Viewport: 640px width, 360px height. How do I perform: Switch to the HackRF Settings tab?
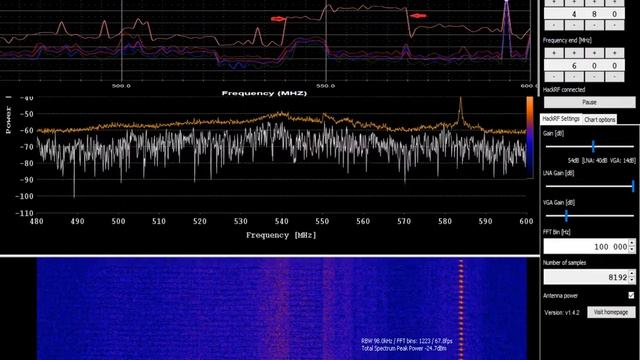[x=561, y=119]
